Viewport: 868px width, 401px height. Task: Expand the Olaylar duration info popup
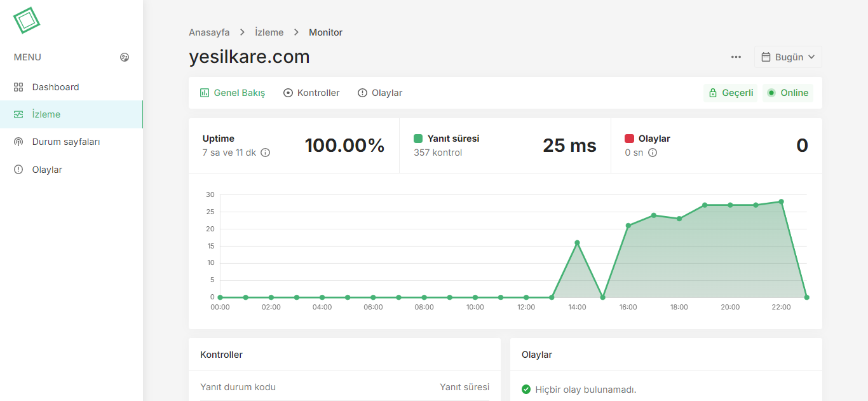coord(652,153)
